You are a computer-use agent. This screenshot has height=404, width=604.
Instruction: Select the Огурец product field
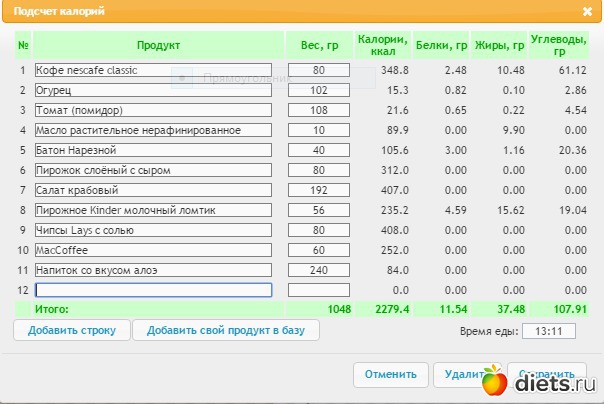pos(153,90)
